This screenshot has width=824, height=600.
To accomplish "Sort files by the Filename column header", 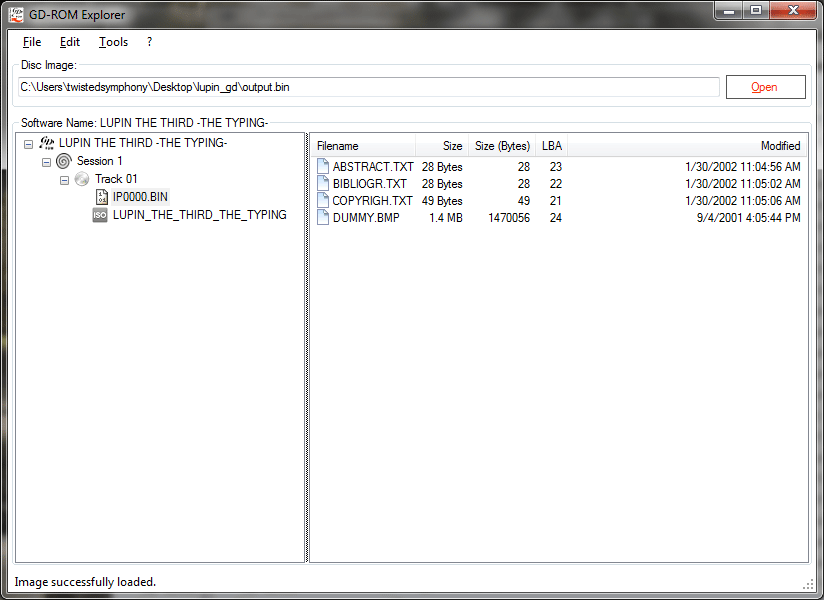I will point(364,146).
